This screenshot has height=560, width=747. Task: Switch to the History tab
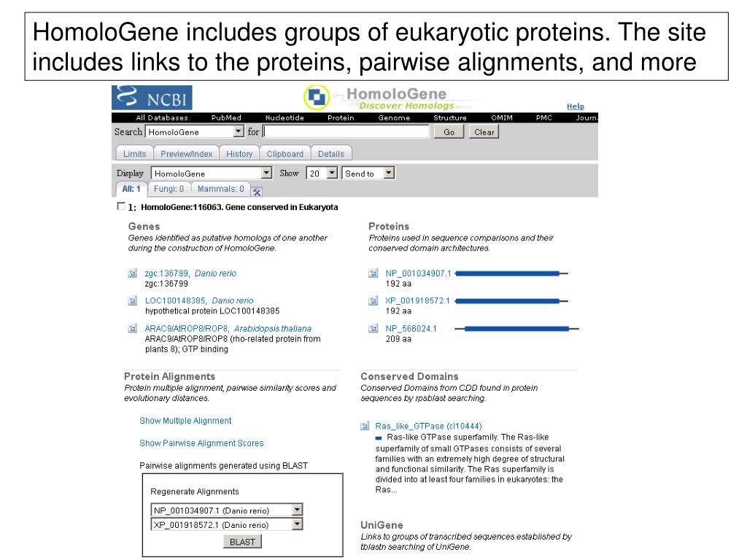coord(239,154)
